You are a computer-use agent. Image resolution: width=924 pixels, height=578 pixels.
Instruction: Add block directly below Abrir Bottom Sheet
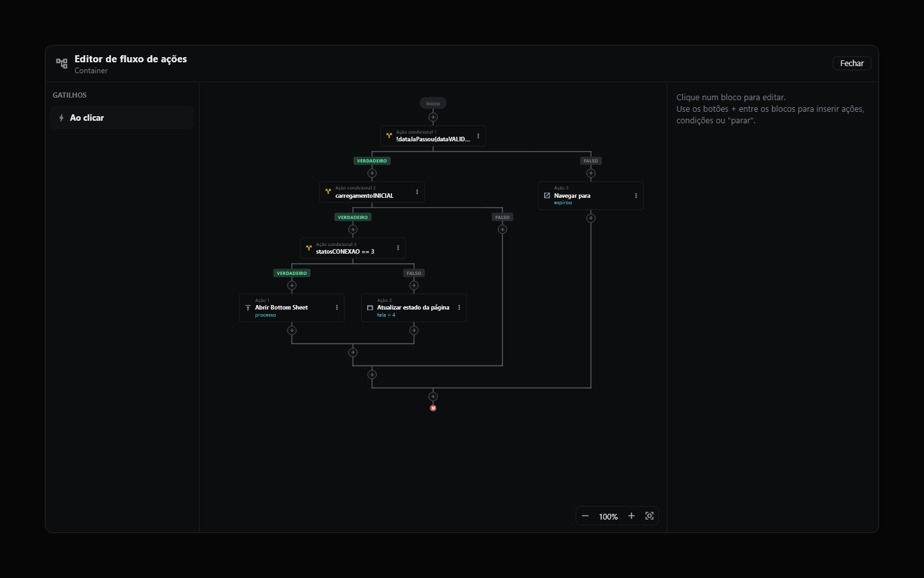pos(292,331)
